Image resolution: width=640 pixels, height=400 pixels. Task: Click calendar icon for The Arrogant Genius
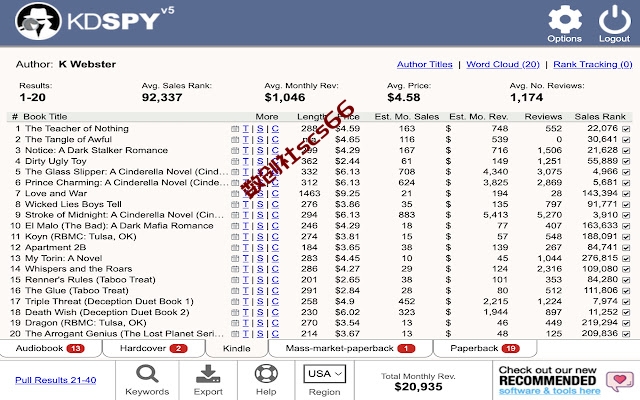[235, 334]
